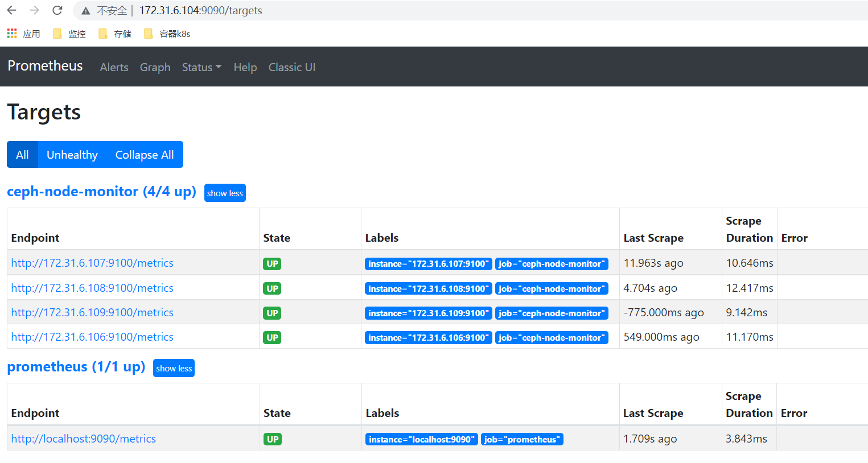Collapse ceph-node-monitor with show less

coord(225,193)
